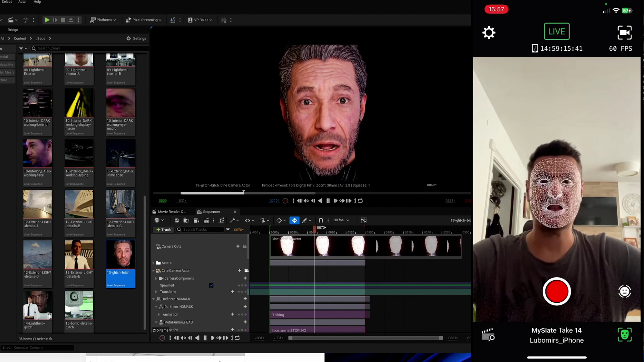Screen dimensions: 644x362
Task: Click the sequencer snapping magnet icon
Action: point(321,221)
